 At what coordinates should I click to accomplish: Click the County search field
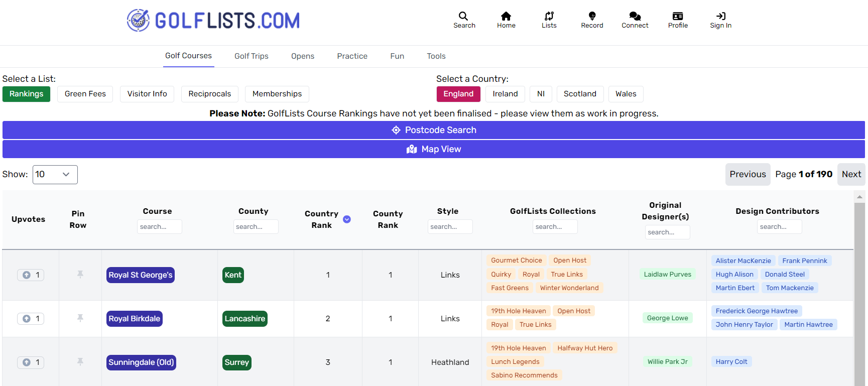click(x=256, y=227)
